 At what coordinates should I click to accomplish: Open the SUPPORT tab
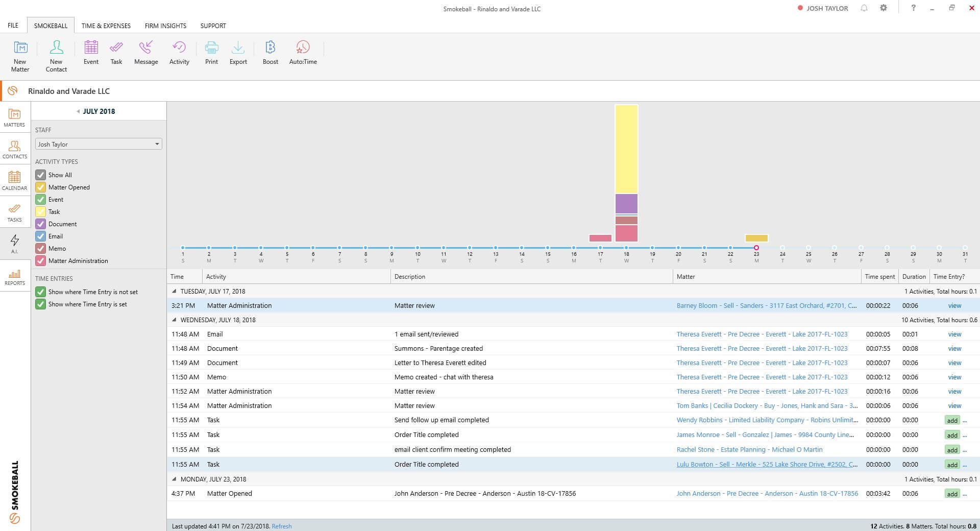pos(213,26)
